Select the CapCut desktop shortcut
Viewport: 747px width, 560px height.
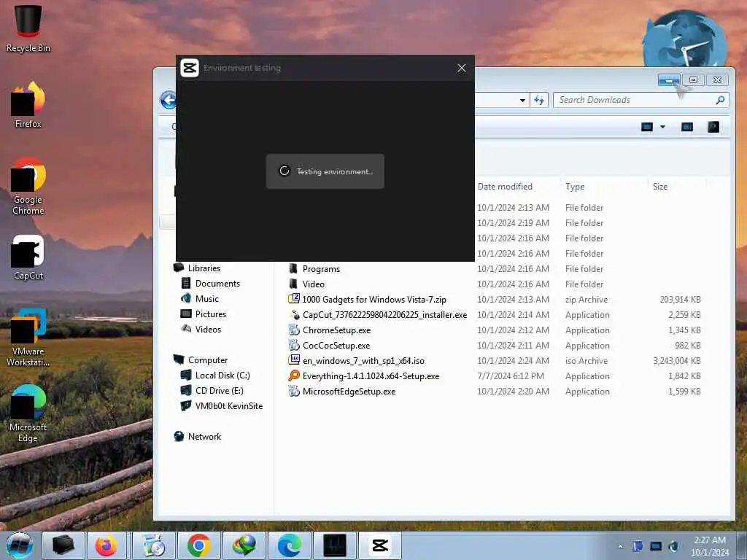28,257
